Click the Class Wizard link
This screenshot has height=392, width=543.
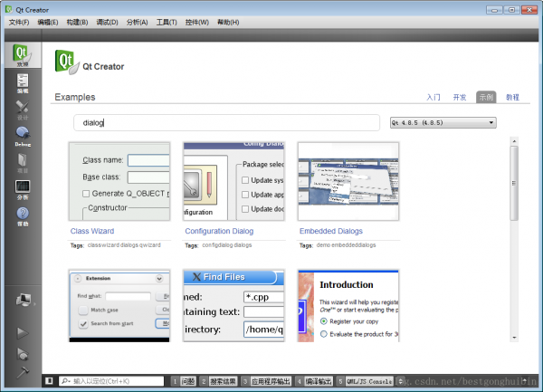point(92,231)
